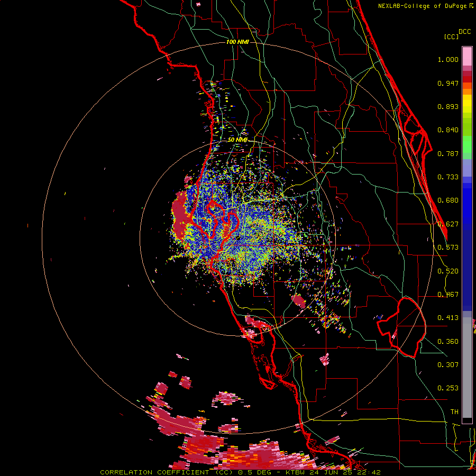Click the Correlation Coefficient caption at bottom
The height and width of the screenshot is (476, 476).
pyautogui.click(x=240, y=472)
